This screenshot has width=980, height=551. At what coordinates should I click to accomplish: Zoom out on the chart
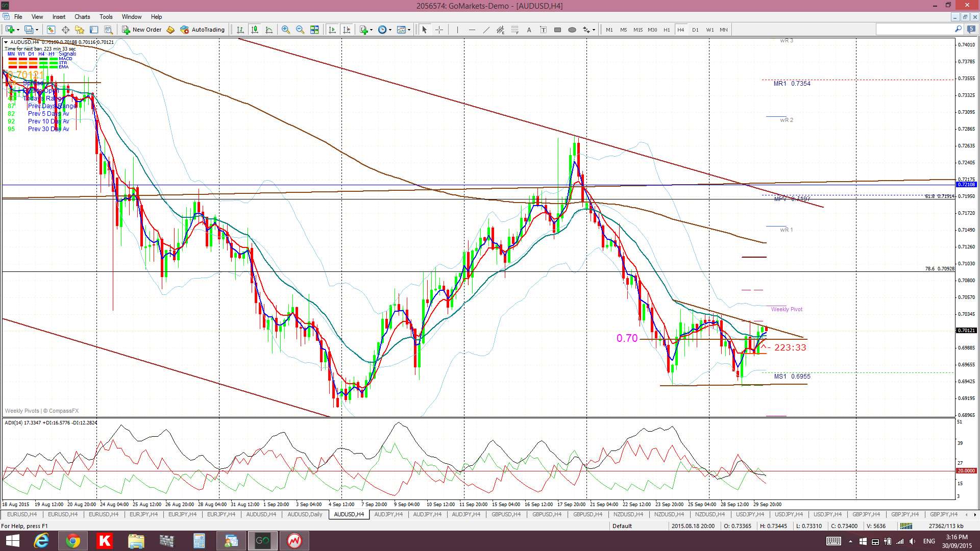coord(300,30)
